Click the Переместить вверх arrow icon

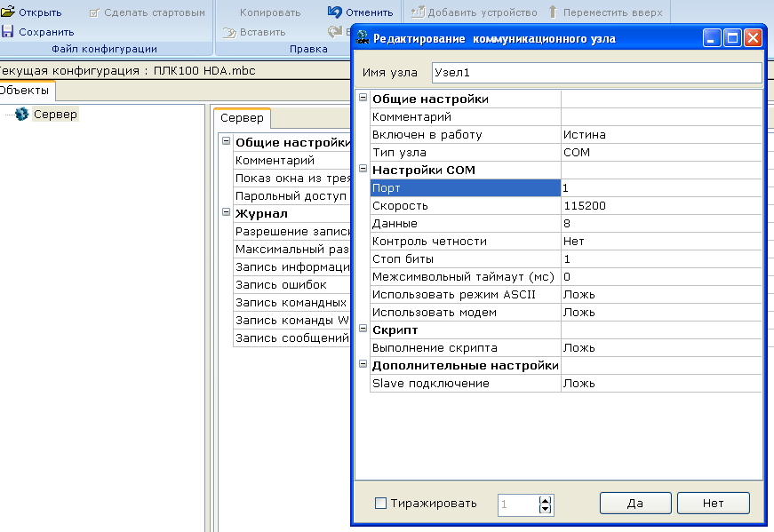pos(553,12)
